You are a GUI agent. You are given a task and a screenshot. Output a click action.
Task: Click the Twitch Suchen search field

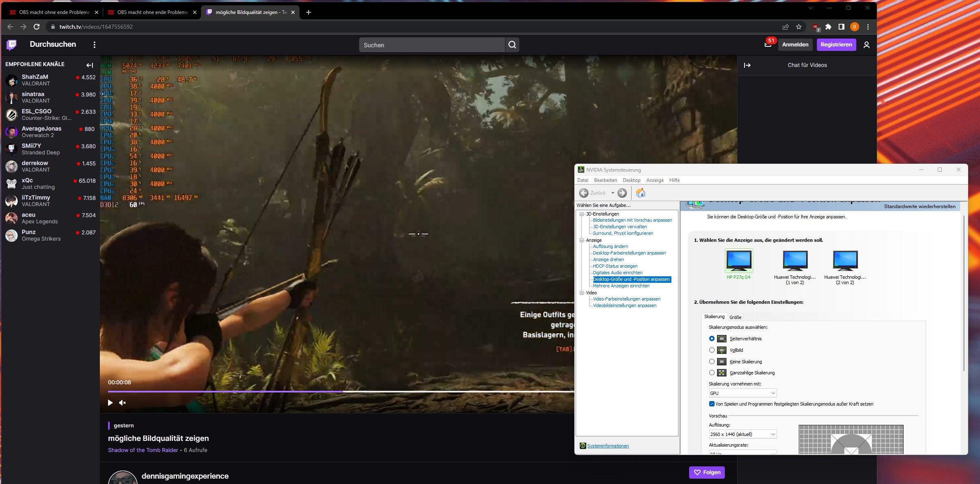[x=432, y=45]
